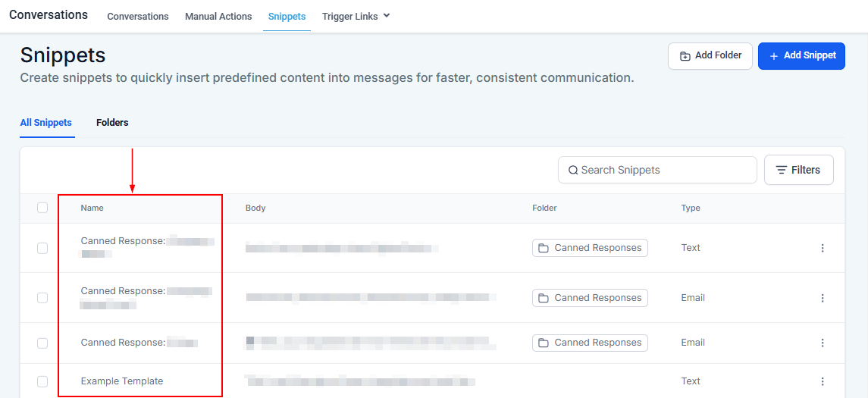Viewport: 868px width, 398px height.
Task: Open the Conversations nav tab
Action: point(138,17)
